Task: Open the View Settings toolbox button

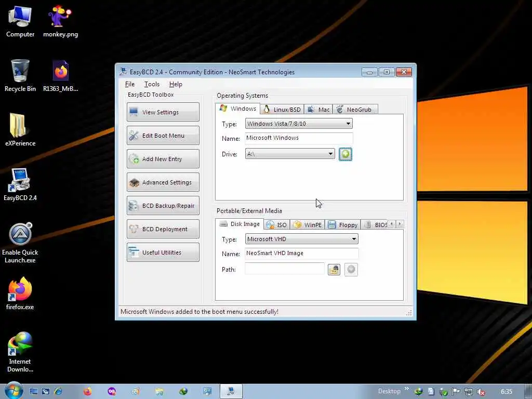Action: pyautogui.click(x=163, y=112)
